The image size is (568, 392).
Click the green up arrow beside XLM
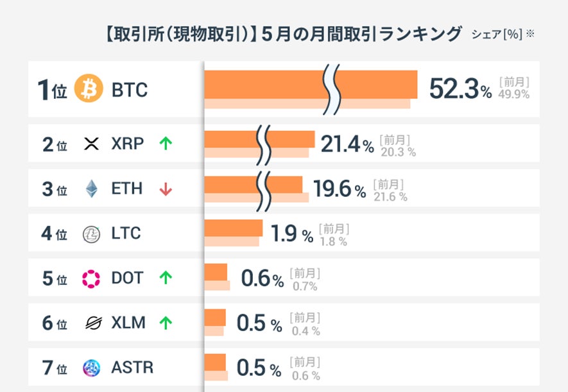[166, 323]
